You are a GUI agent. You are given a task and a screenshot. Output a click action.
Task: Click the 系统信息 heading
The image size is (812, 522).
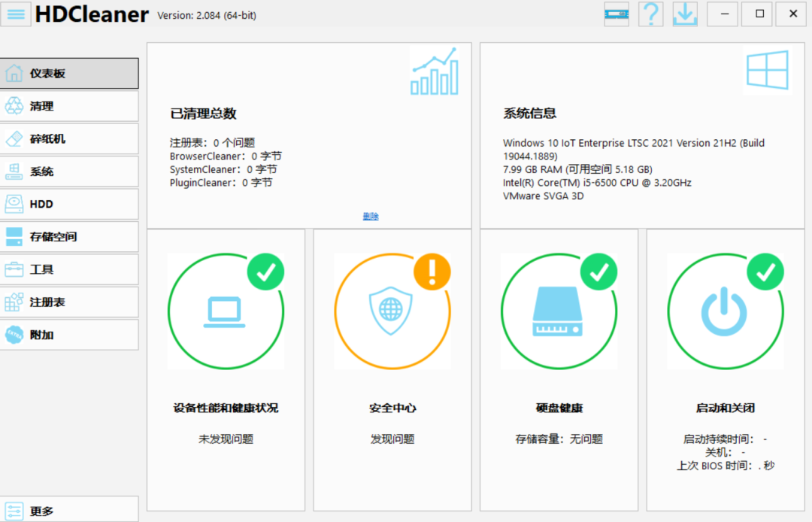(x=530, y=114)
